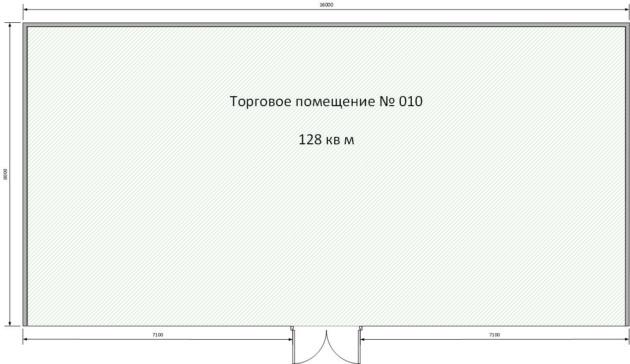
Task: Select the left door jamb block
Action: 292,328
